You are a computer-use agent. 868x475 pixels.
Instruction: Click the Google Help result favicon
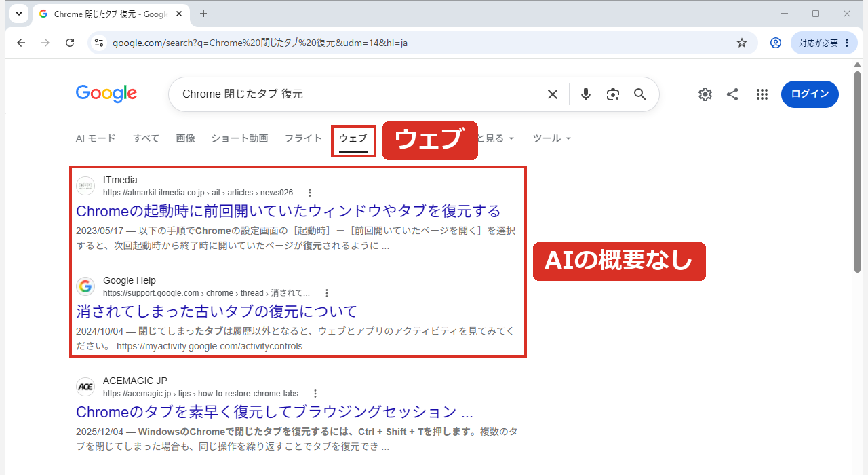[x=85, y=286]
